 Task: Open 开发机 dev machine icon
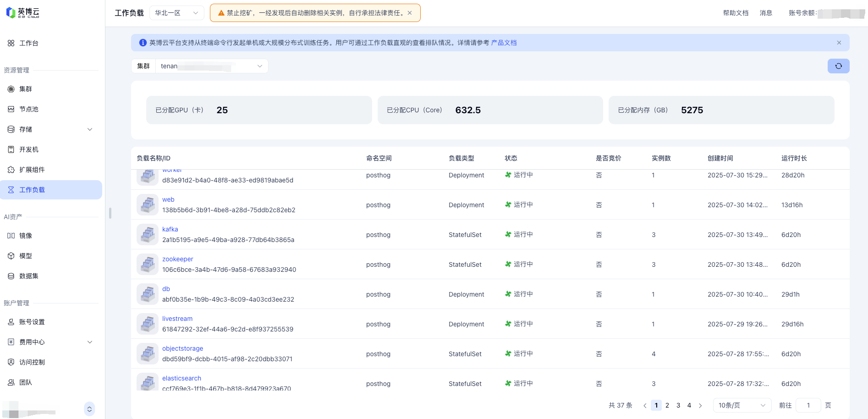click(x=11, y=149)
